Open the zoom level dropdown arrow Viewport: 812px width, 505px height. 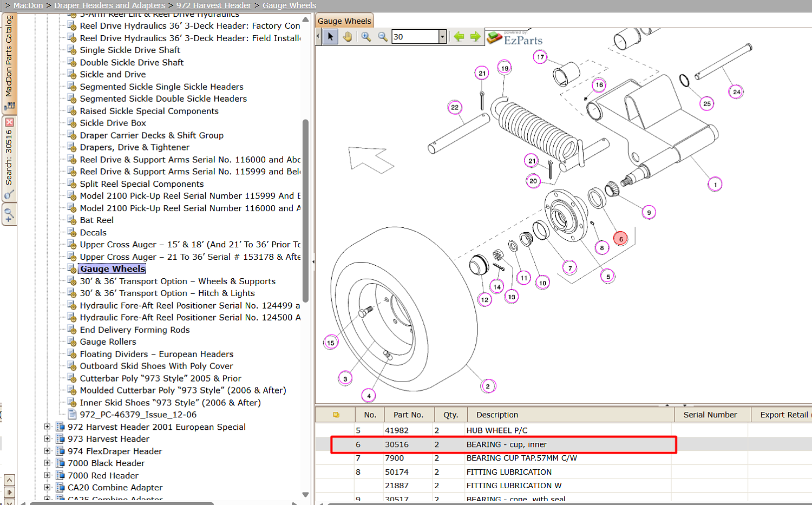(442, 37)
